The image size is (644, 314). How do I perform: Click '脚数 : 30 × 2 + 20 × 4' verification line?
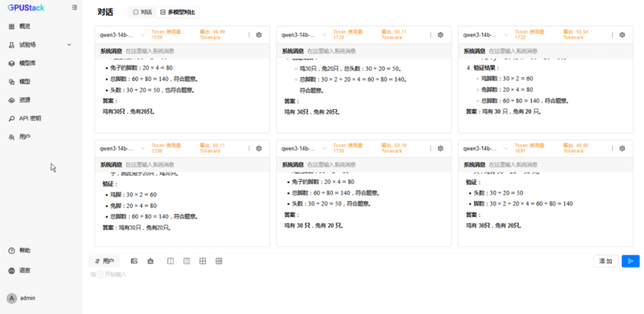524,204
